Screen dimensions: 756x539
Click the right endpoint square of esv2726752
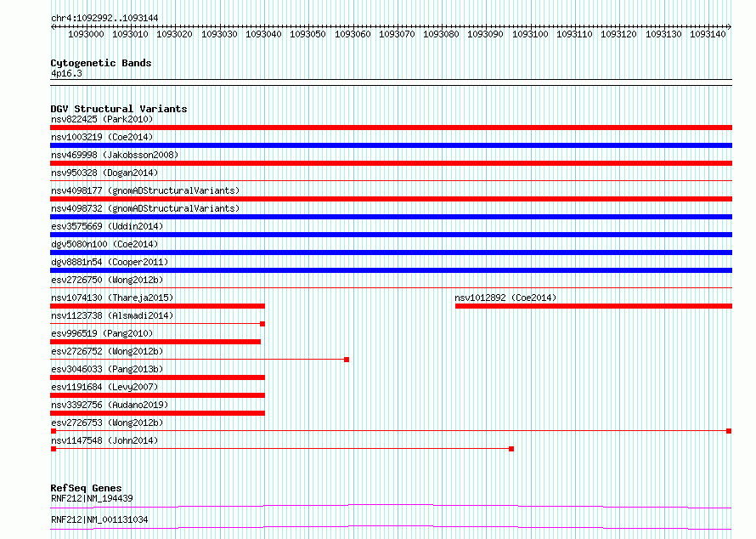347,360
